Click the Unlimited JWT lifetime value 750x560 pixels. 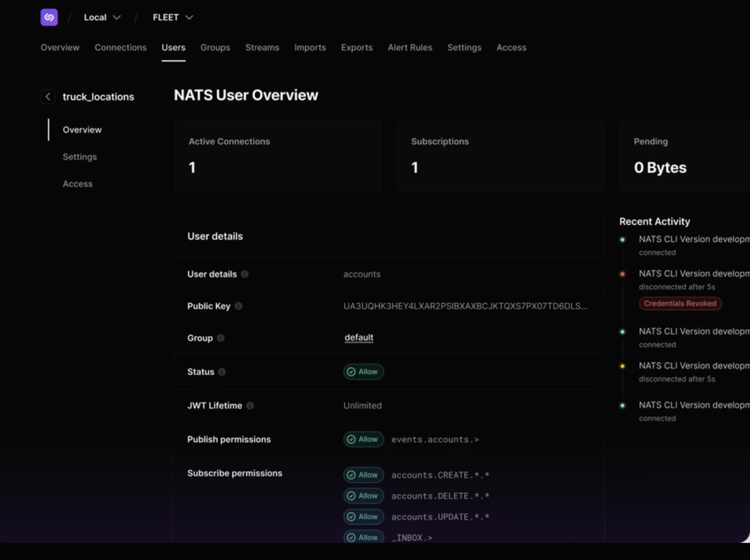pyautogui.click(x=362, y=406)
